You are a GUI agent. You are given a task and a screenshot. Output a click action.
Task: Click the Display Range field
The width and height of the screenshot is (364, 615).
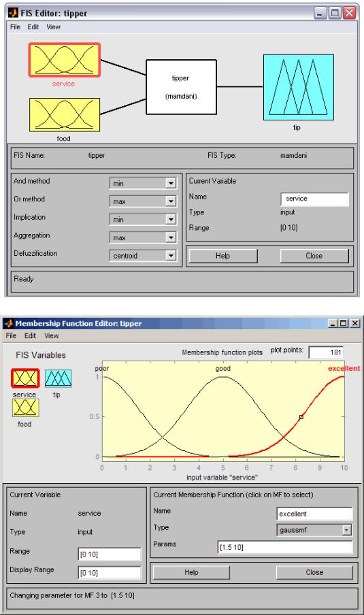point(110,573)
